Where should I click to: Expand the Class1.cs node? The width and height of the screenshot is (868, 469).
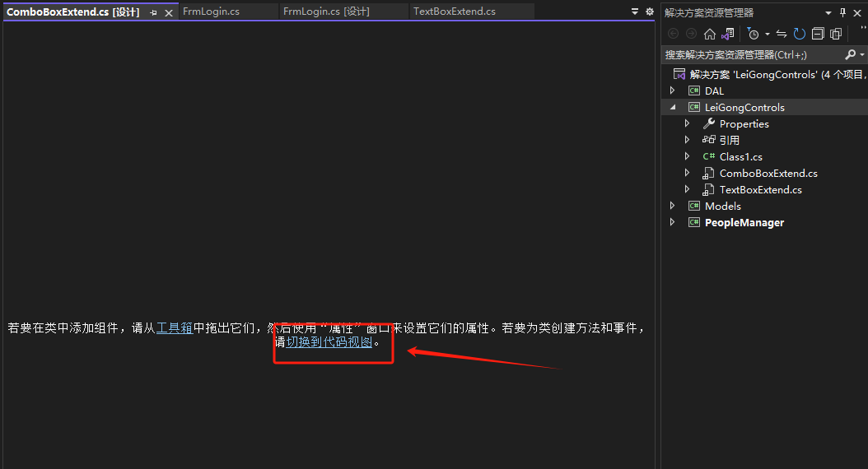coord(687,156)
